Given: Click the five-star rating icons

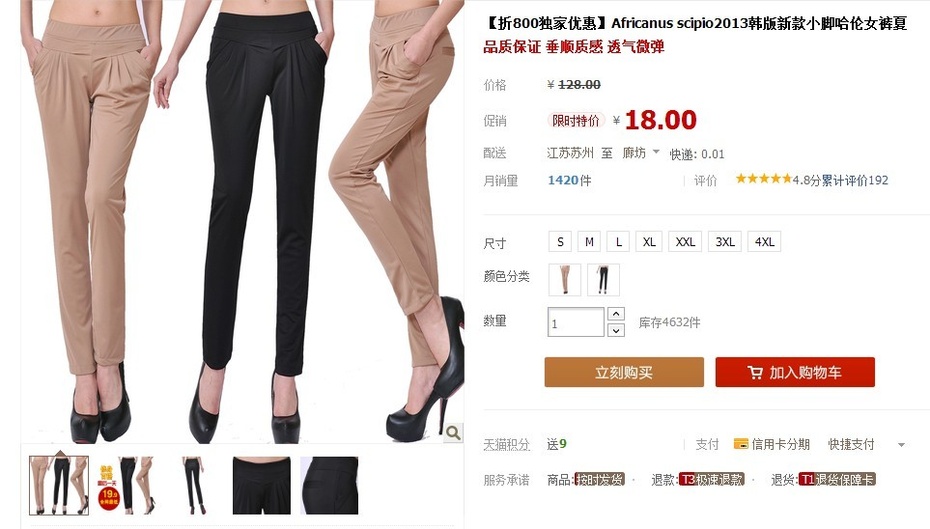Looking at the screenshot, I should point(763,179).
